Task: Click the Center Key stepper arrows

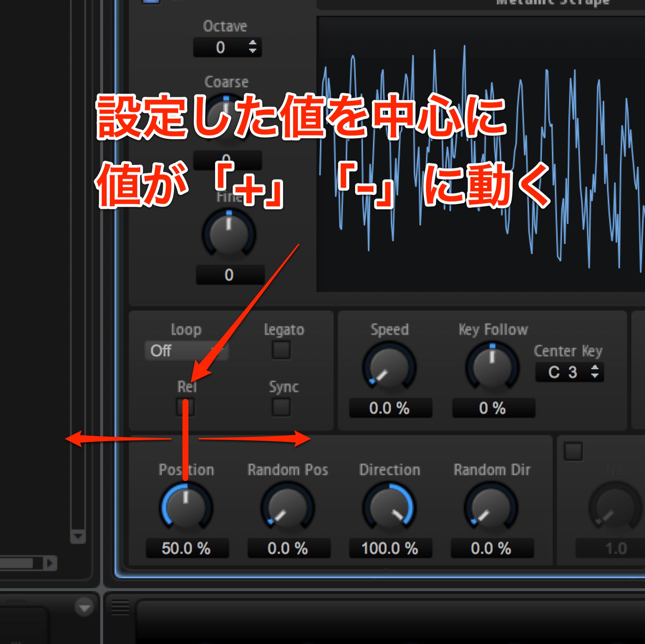Action: click(x=595, y=371)
